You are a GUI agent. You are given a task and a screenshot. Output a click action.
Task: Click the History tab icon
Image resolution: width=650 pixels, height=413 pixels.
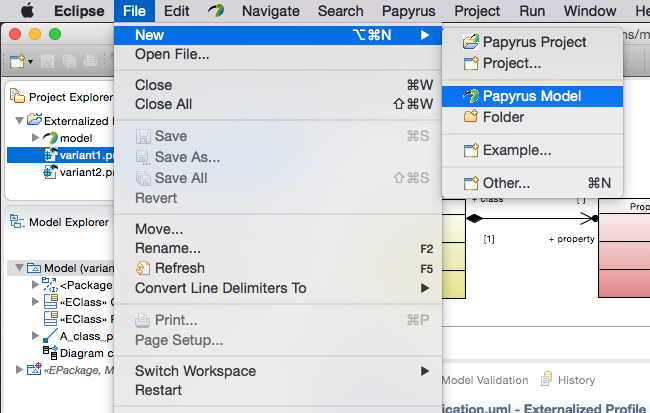[547, 379]
